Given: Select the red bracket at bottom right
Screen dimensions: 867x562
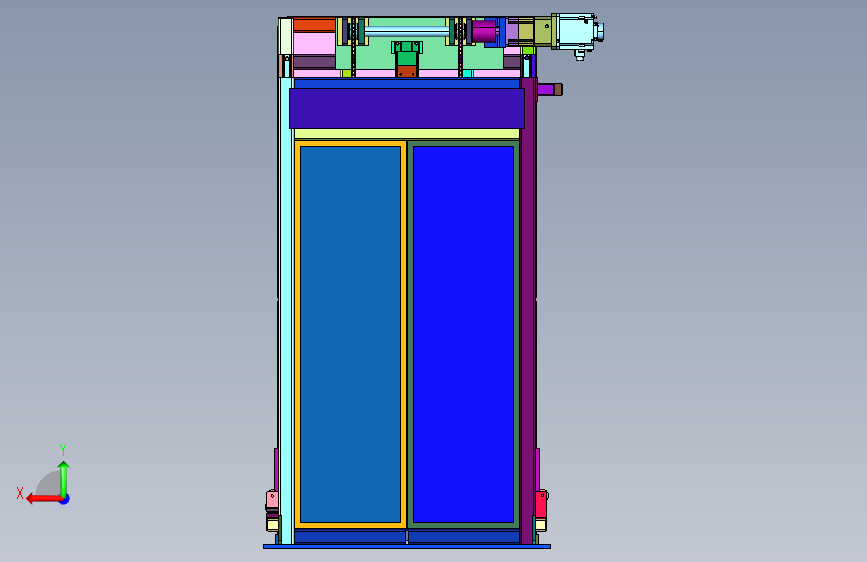Looking at the screenshot, I should point(541,503).
